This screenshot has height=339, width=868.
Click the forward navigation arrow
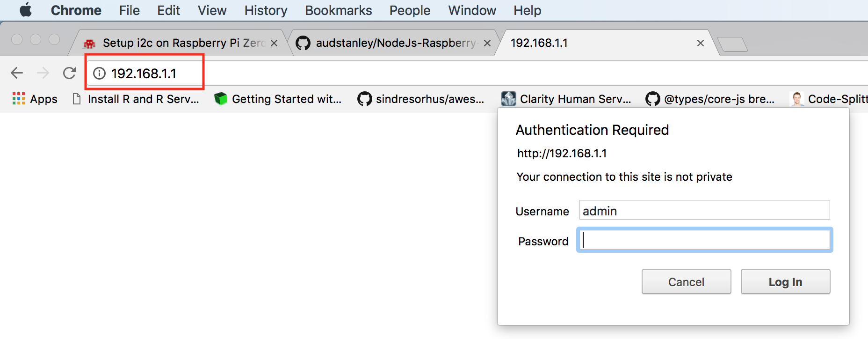point(43,73)
